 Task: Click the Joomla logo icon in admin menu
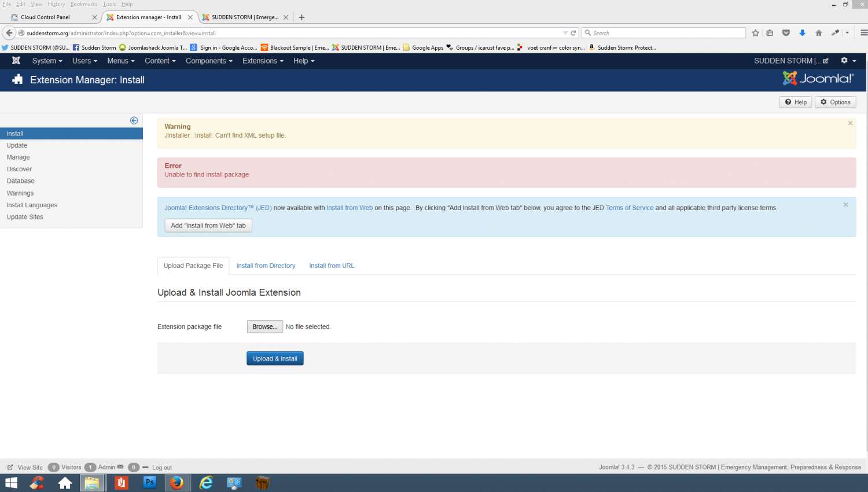tap(16, 61)
